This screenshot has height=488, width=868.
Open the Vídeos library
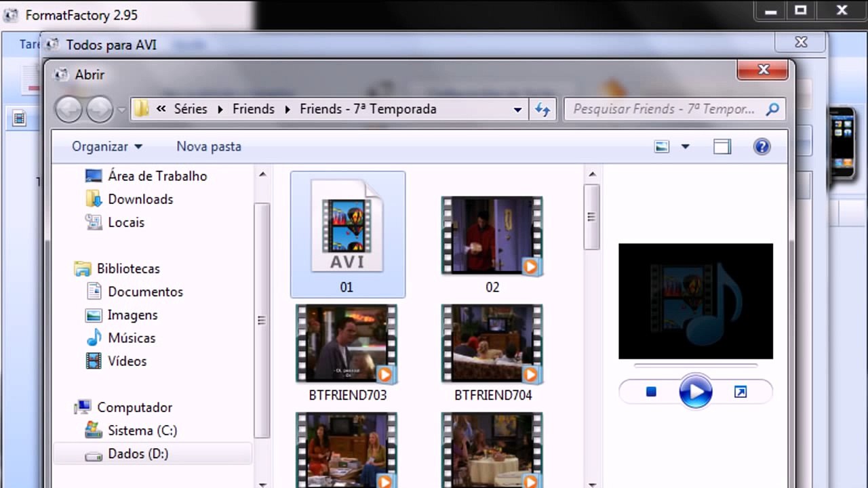(127, 361)
